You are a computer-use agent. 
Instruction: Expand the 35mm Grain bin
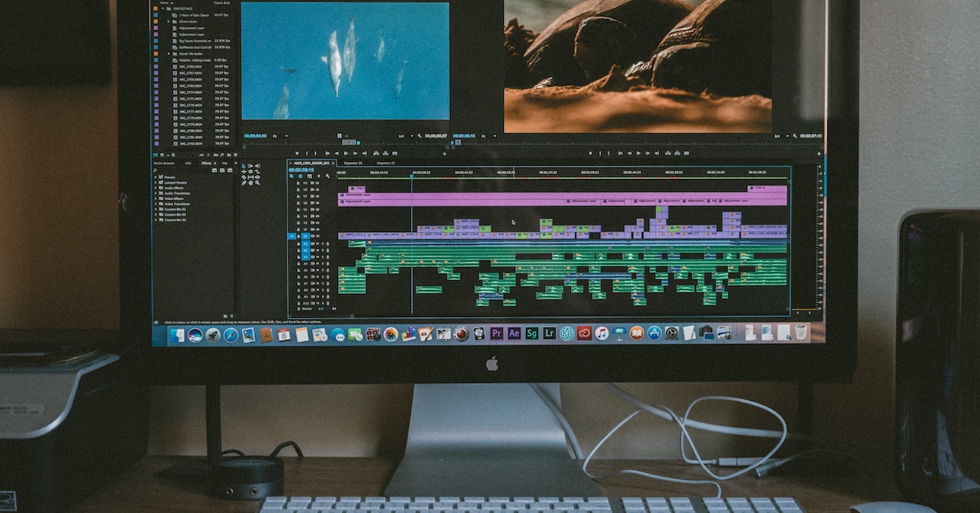coord(168,21)
